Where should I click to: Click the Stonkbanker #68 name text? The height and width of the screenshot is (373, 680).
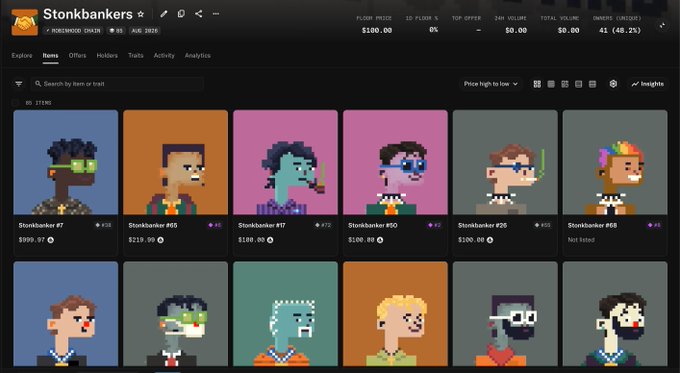point(592,225)
